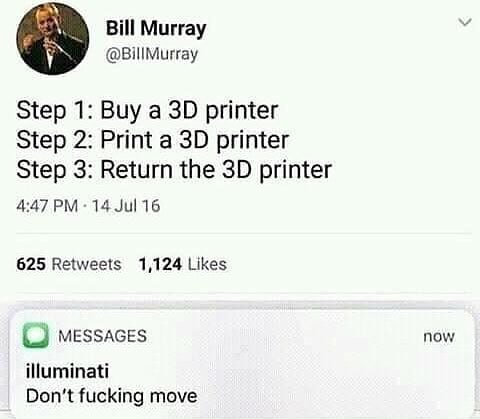Tap the MESSAGES notification header label
Viewport: 480px width, 419px height.
click(x=103, y=336)
